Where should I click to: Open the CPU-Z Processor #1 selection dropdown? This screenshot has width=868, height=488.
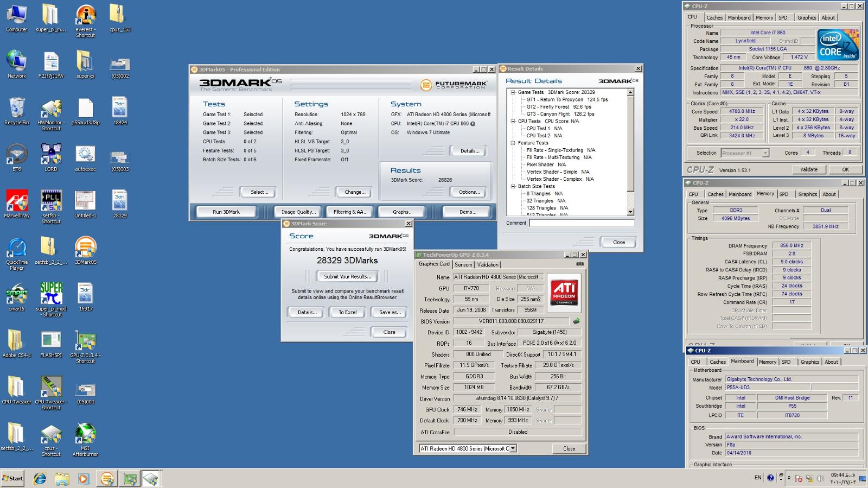(x=765, y=153)
